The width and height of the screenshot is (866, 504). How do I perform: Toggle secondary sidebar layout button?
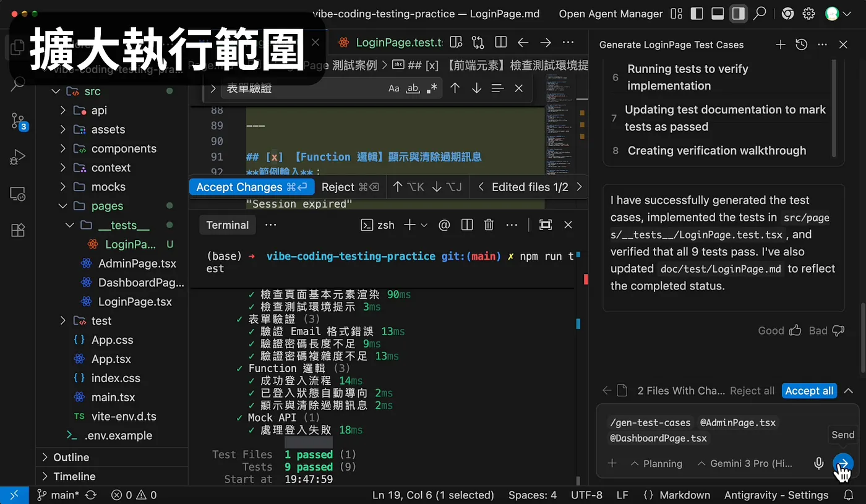pyautogui.click(x=738, y=14)
